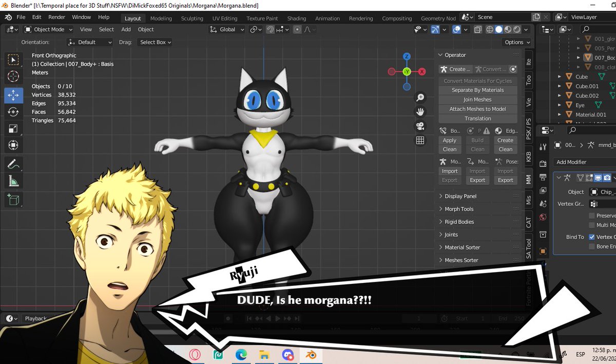Click the Blender icon in Windows taskbar
This screenshot has width=616, height=364.
310,354
